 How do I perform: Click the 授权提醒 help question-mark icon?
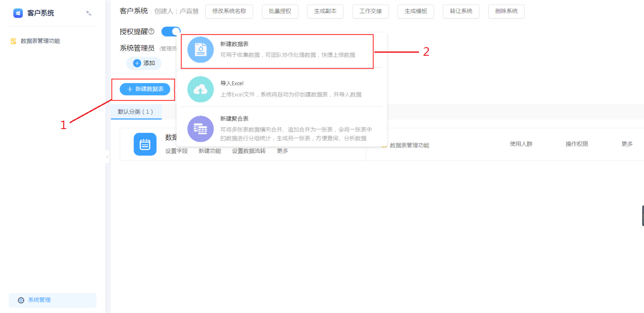151,32
